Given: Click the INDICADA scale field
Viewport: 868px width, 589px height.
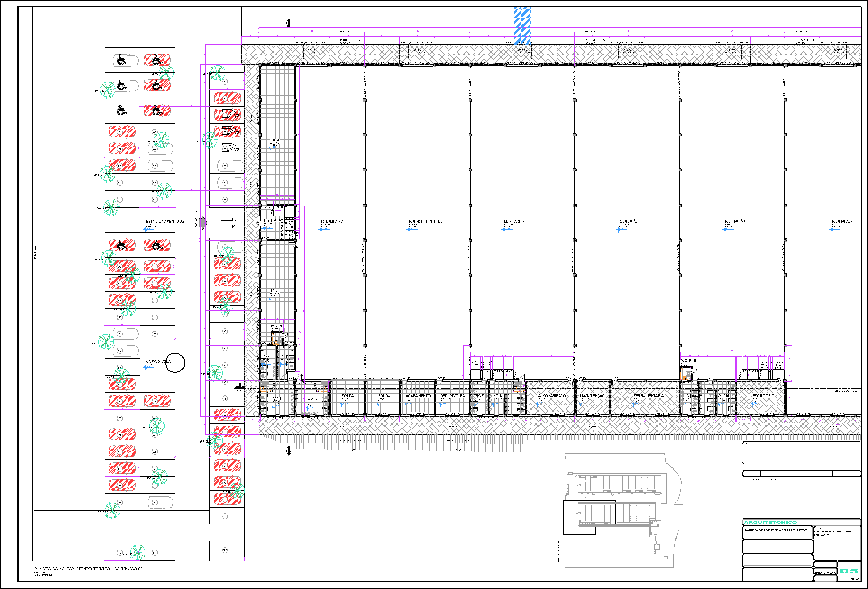Looking at the screenshot, I should click(825, 572).
